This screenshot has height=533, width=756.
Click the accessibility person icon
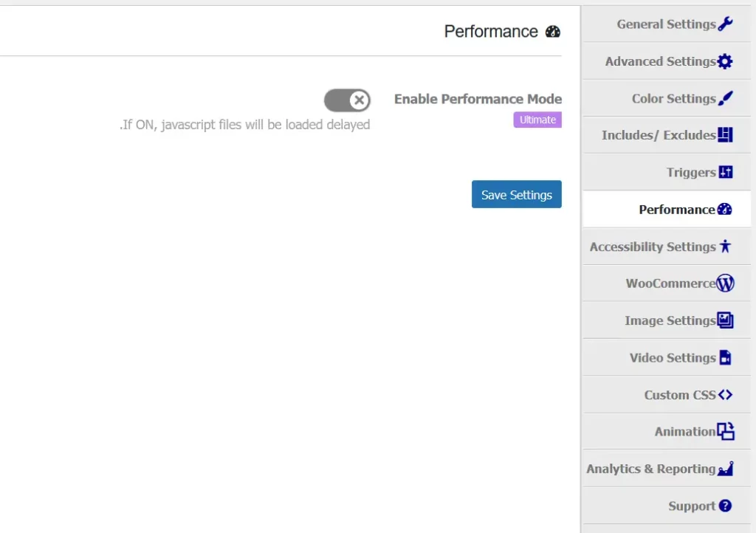pyautogui.click(x=725, y=247)
